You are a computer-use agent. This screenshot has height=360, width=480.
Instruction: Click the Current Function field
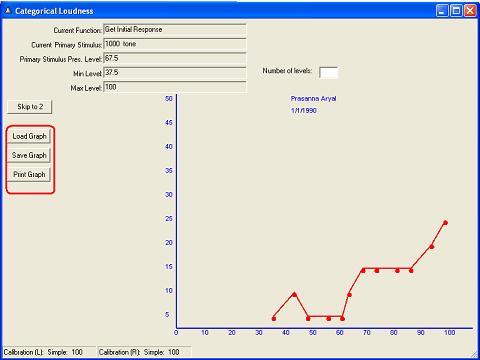(x=175, y=30)
